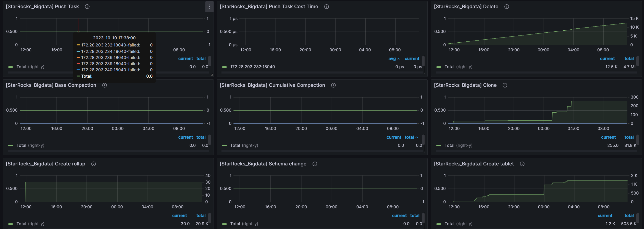Sort Push Task Cost Time legend by avg
The height and width of the screenshot is (229, 644).
(x=394, y=59)
